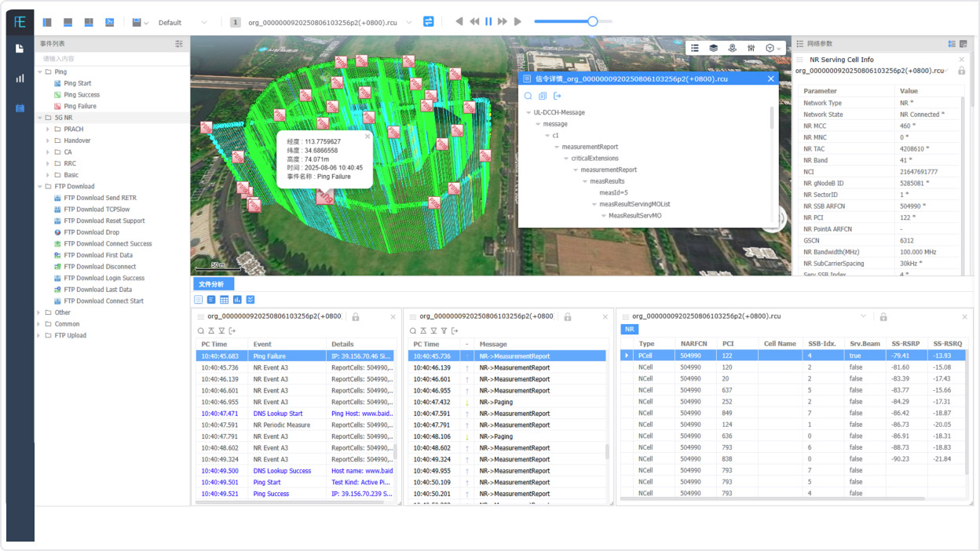
Task: Open the Default layout dropdown
Action: coord(182,23)
